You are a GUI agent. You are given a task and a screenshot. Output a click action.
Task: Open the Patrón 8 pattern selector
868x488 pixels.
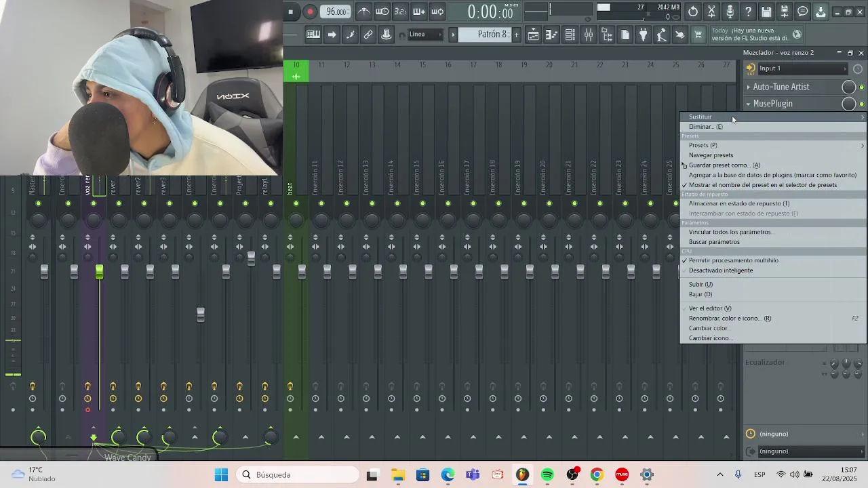click(486, 35)
